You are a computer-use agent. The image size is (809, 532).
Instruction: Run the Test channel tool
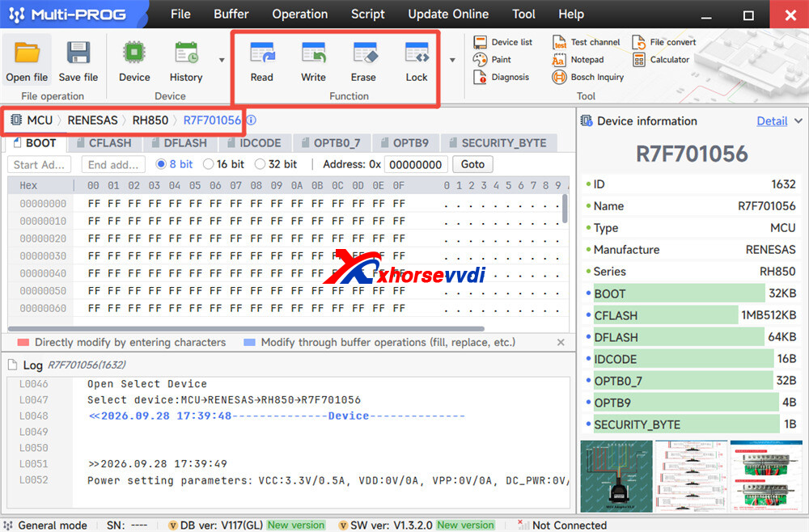[586, 42]
